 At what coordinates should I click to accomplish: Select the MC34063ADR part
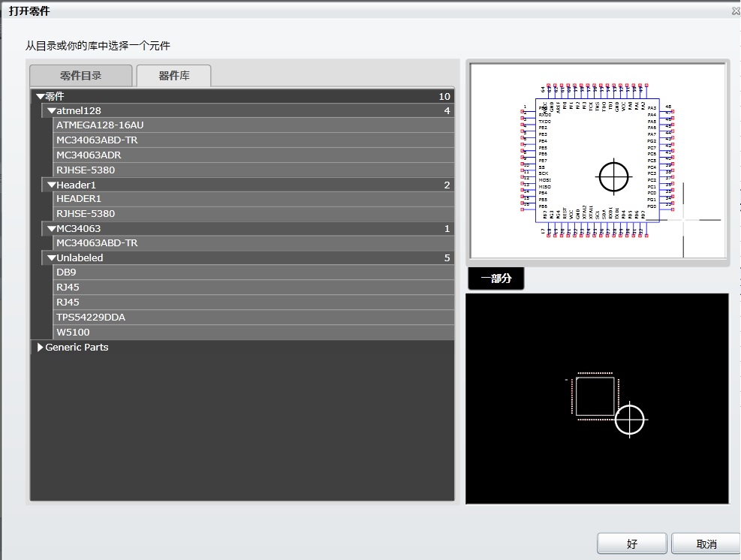pos(254,155)
